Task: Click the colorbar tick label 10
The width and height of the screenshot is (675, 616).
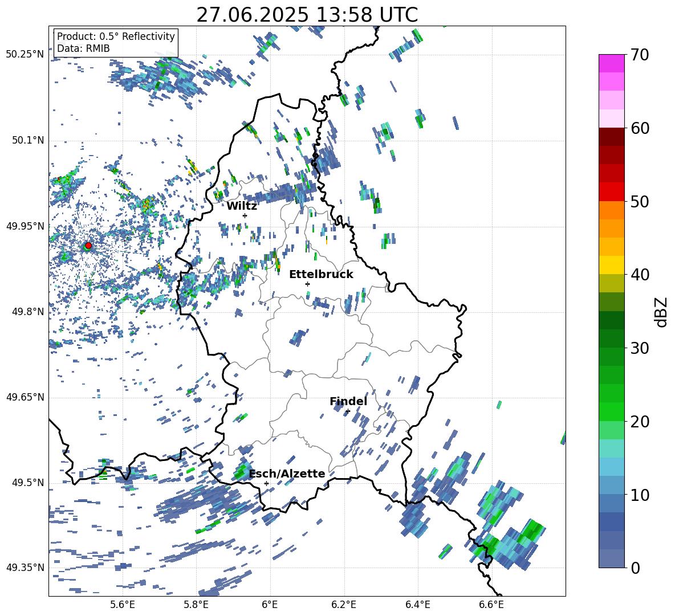Action: click(x=640, y=495)
